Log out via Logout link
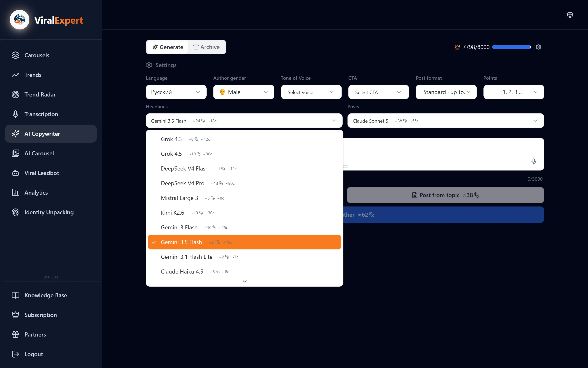The image size is (588, 368). pyautogui.click(x=51, y=354)
